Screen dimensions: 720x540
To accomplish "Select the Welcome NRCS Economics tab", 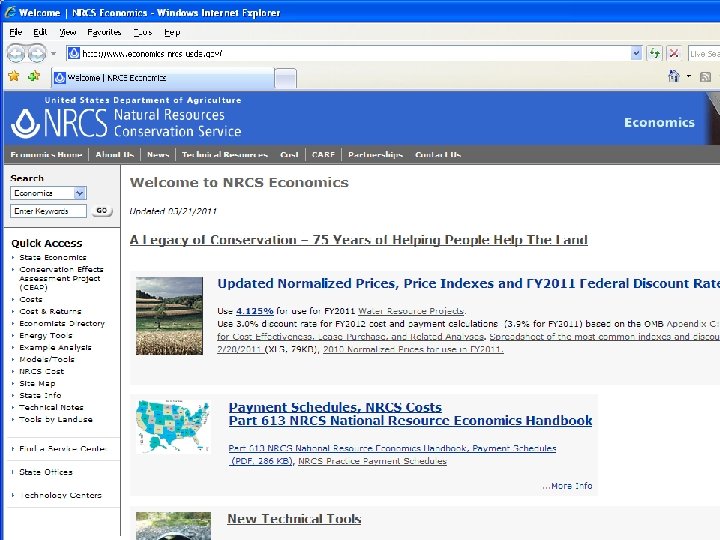I will point(163,78).
